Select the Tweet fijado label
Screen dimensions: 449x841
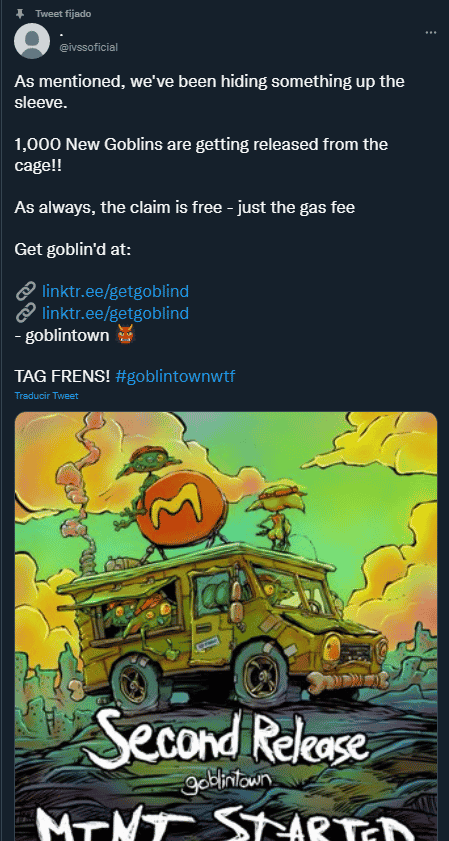point(63,14)
